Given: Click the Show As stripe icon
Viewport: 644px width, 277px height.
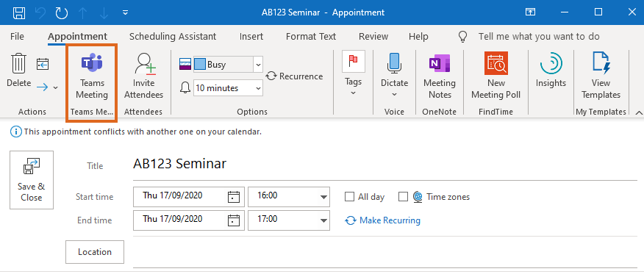Looking at the screenshot, I should (x=185, y=64).
